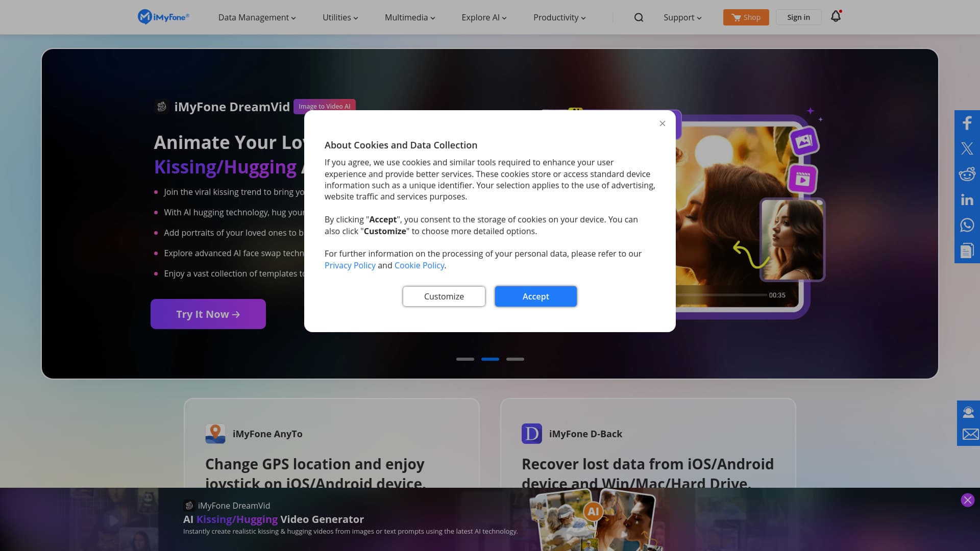The height and width of the screenshot is (551, 980).
Task: Click the LinkedIn share icon
Action: (967, 199)
